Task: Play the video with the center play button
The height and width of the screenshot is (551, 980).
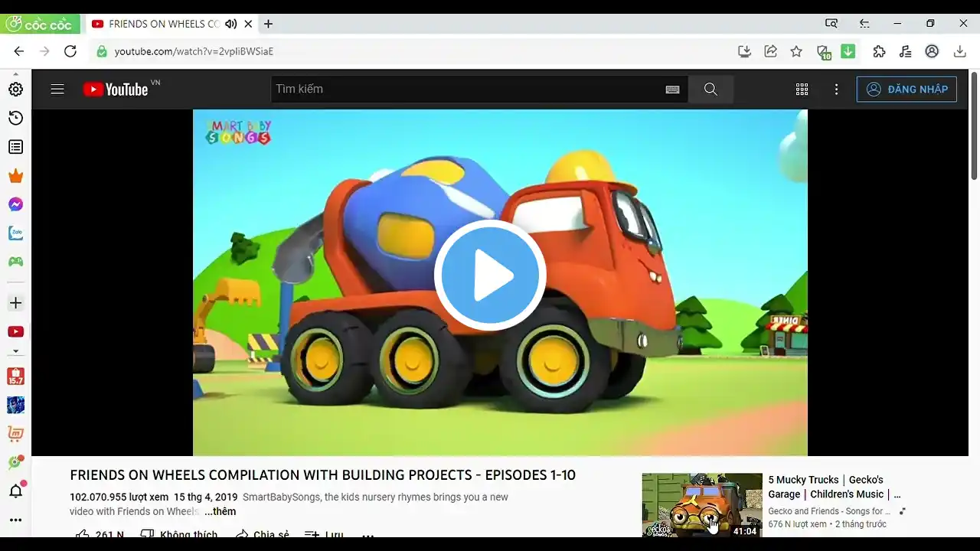Action: click(490, 275)
